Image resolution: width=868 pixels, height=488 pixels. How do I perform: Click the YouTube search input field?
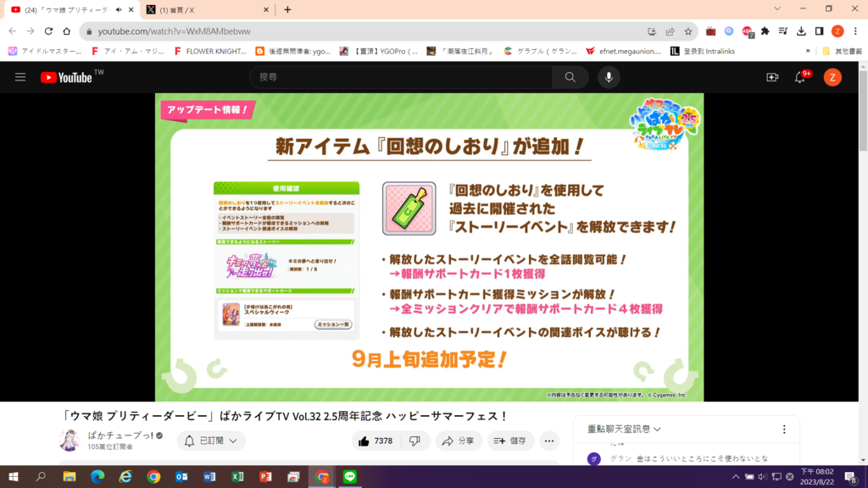(401, 77)
